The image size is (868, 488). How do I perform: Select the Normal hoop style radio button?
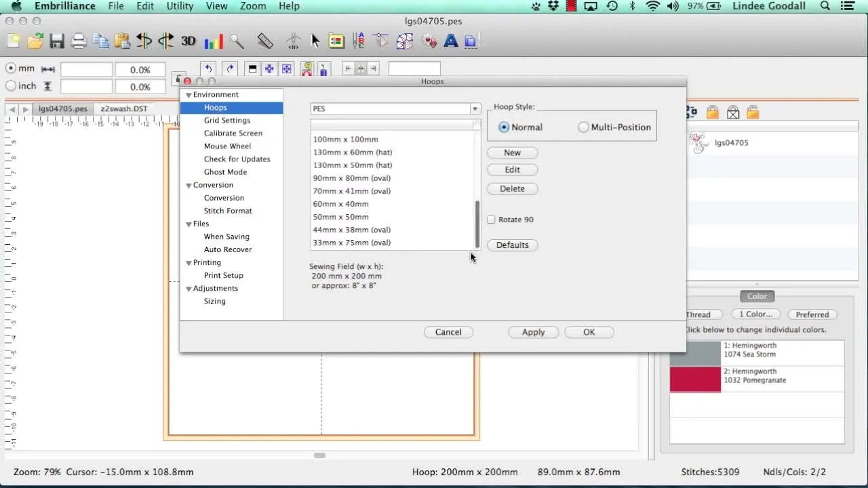coord(504,127)
